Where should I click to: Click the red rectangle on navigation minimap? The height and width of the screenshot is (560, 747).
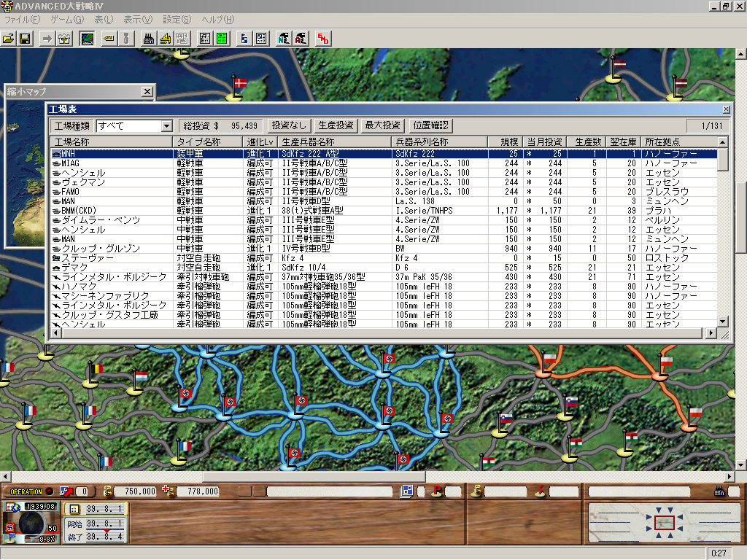coord(664,522)
